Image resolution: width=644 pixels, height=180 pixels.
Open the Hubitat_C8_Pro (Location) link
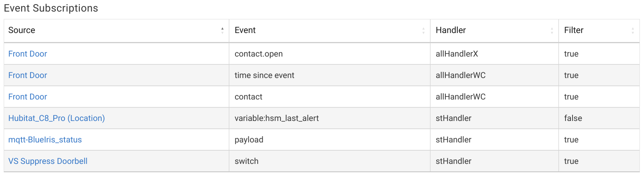tap(57, 118)
